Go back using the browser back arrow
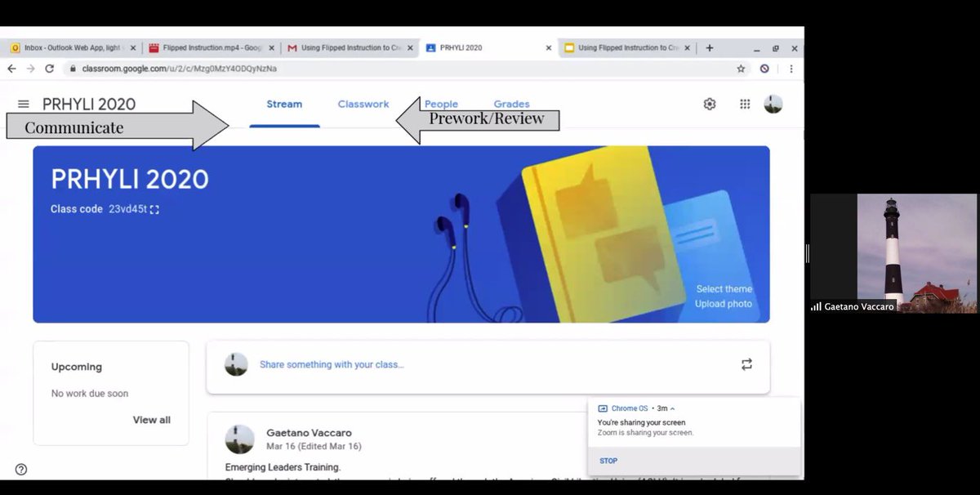The height and width of the screenshot is (495, 980). click(10, 69)
